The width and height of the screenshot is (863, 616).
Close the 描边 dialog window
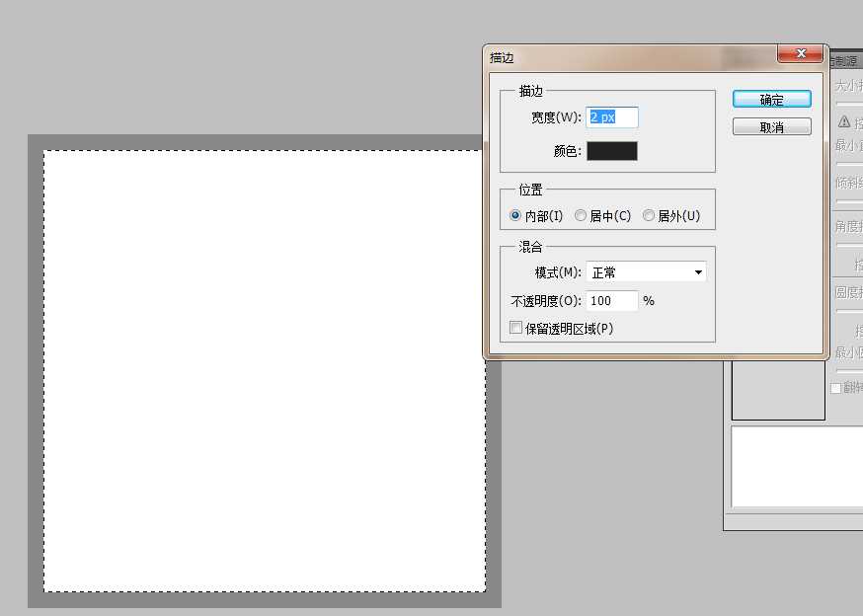(800, 53)
